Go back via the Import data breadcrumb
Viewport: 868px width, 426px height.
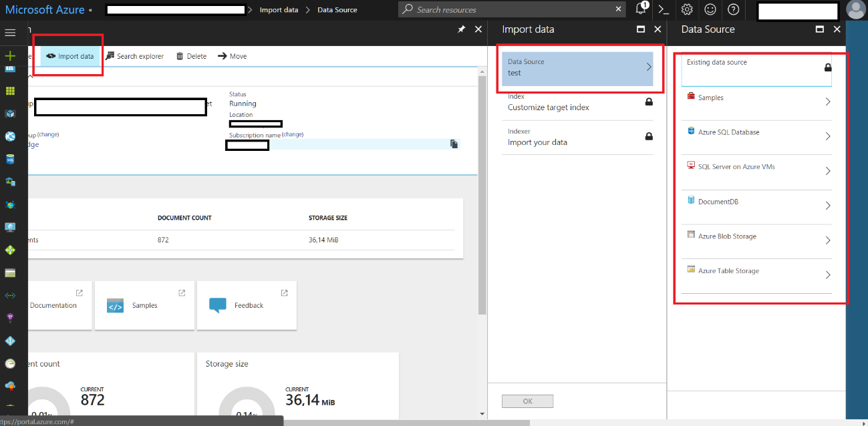(x=278, y=9)
